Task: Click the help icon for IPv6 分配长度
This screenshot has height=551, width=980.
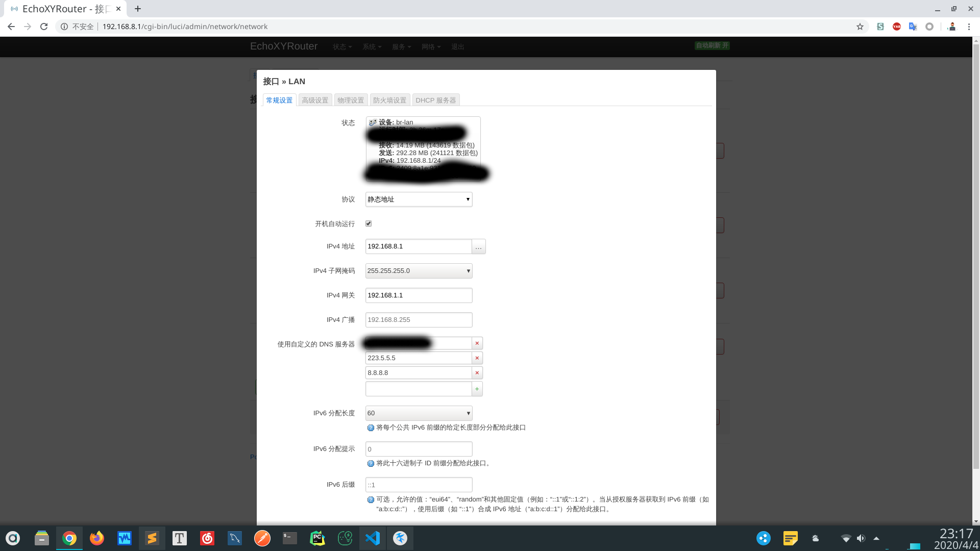Action: coord(371,428)
